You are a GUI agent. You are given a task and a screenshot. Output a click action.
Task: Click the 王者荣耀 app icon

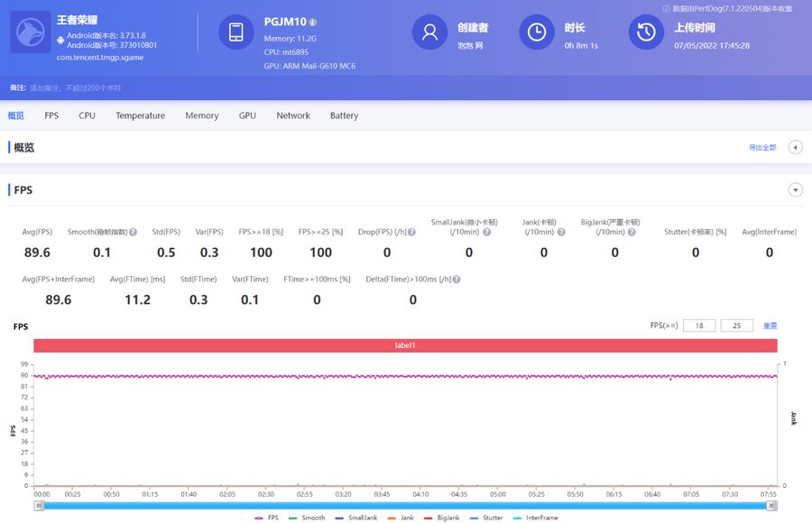point(30,32)
